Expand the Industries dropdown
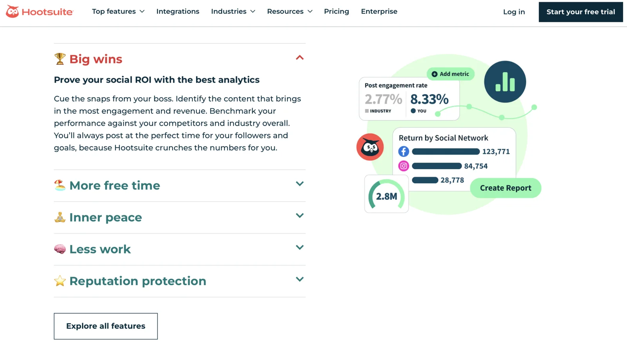The width and height of the screenshot is (627, 364). click(233, 11)
